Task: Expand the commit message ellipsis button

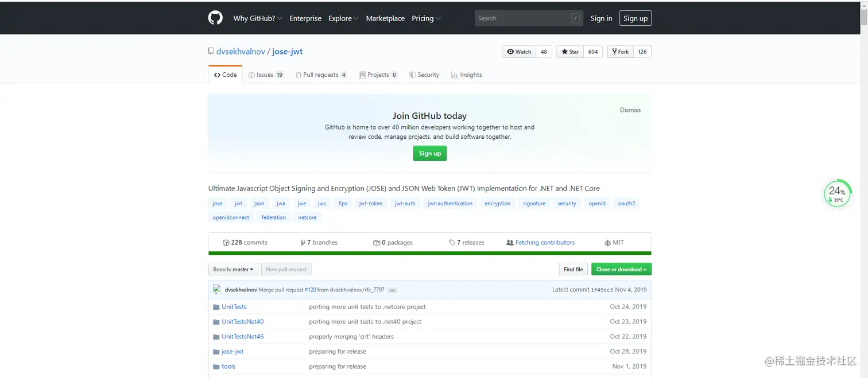Action: tap(393, 290)
